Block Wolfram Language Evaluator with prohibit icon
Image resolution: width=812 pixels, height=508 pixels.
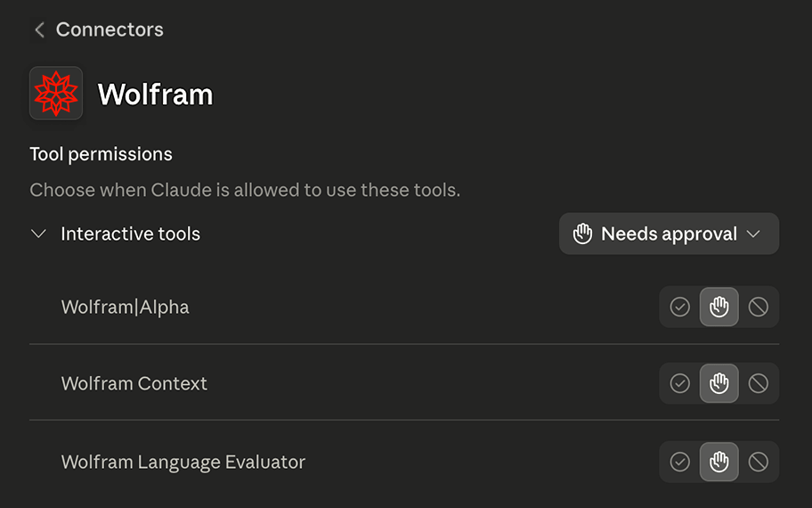759,462
